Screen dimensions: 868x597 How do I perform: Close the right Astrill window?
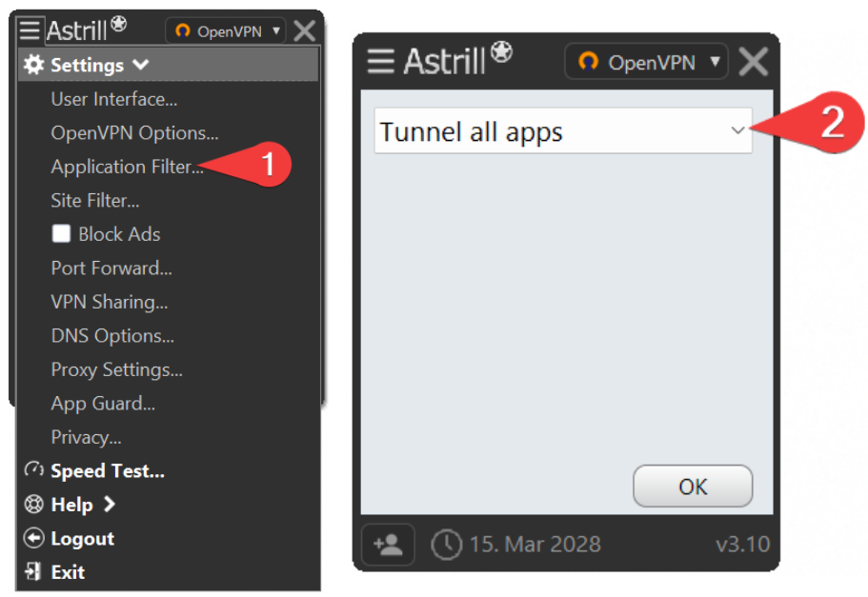tap(753, 62)
